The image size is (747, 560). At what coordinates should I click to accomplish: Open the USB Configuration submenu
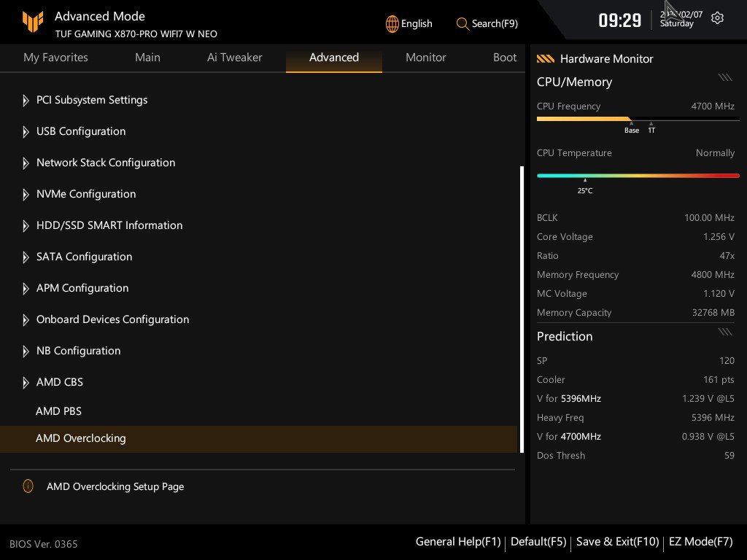(81, 131)
